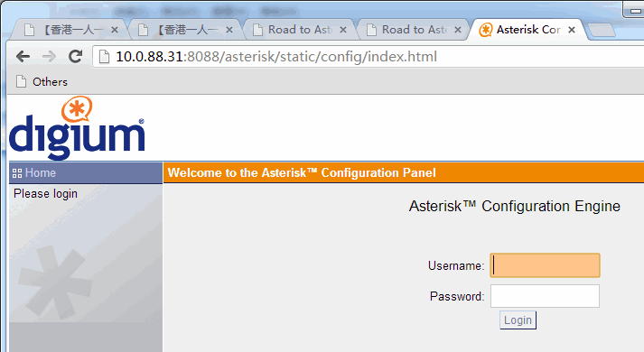644x352 pixels.
Task: Close the first Road to Ast tab
Action: click(343, 30)
